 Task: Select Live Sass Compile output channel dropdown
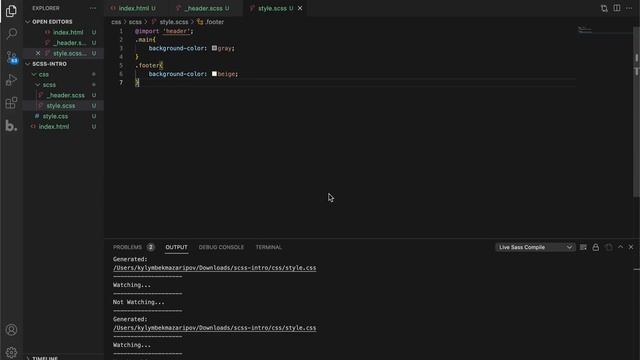(535, 247)
